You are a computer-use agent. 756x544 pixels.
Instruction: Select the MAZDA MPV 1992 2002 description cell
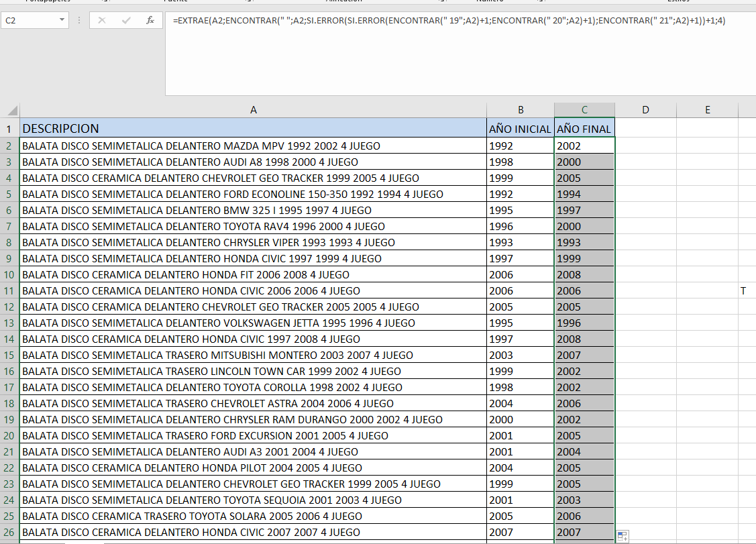pyautogui.click(x=253, y=146)
